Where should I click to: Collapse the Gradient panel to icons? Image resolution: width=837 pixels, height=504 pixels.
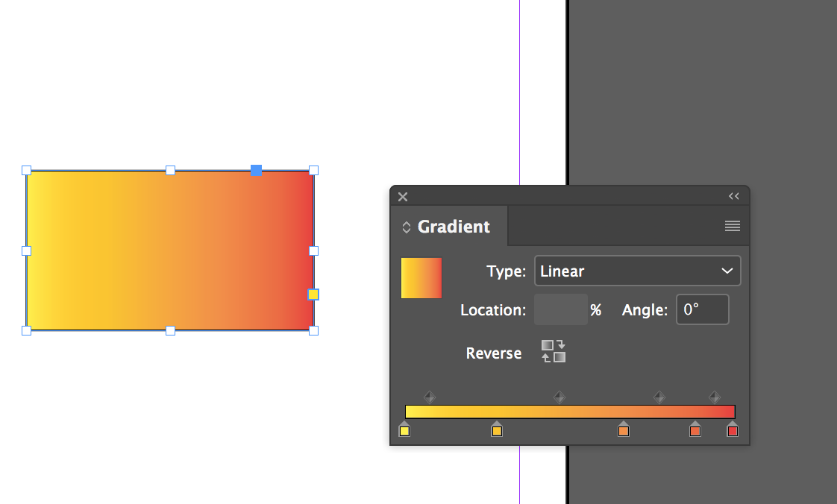pyautogui.click(x=734, y=196)
